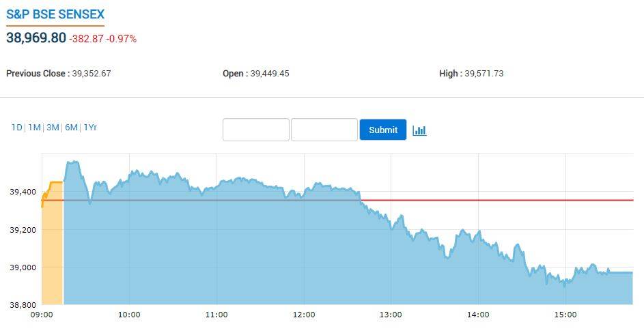Click the 15:00 time axis label

pos(565,315)
